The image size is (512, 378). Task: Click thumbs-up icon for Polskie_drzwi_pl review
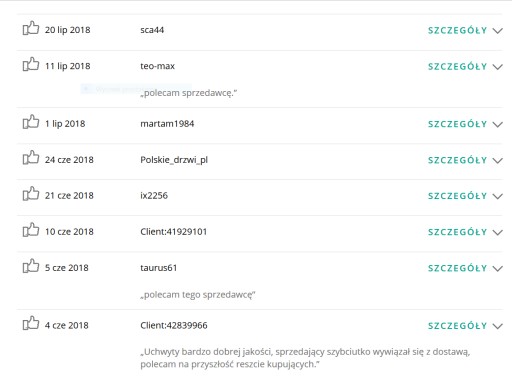pyautogui.click(x=31, y=158)
